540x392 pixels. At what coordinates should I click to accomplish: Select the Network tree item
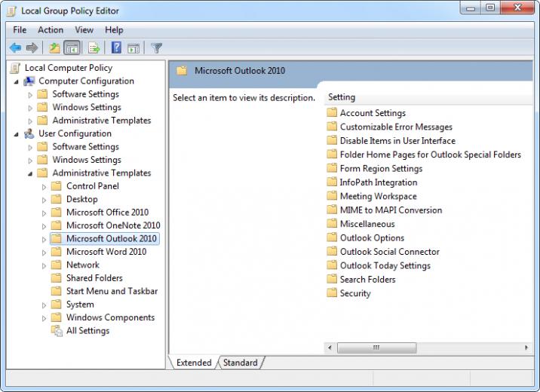point(83,265)
